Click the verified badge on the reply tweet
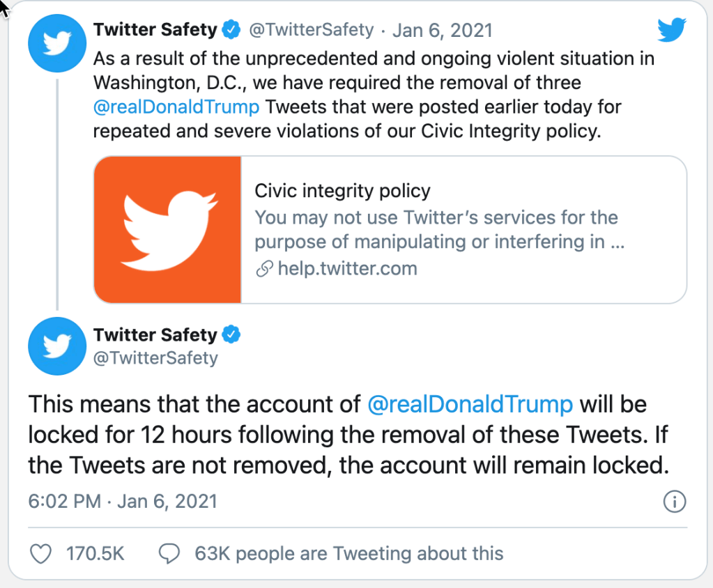 pos(231,335)
